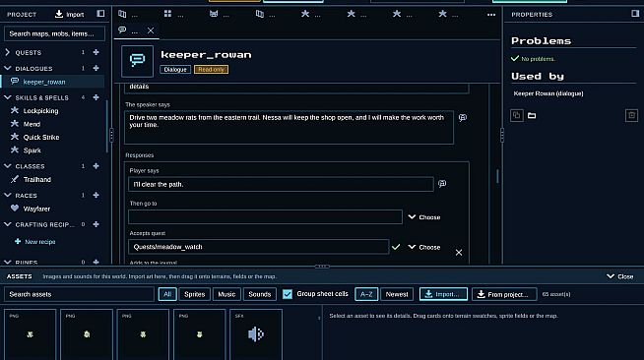Image resolution: width=644 pixels, height=360 pixels.
Task: Collapse the Runes section
Action: (x=8, y=262)
